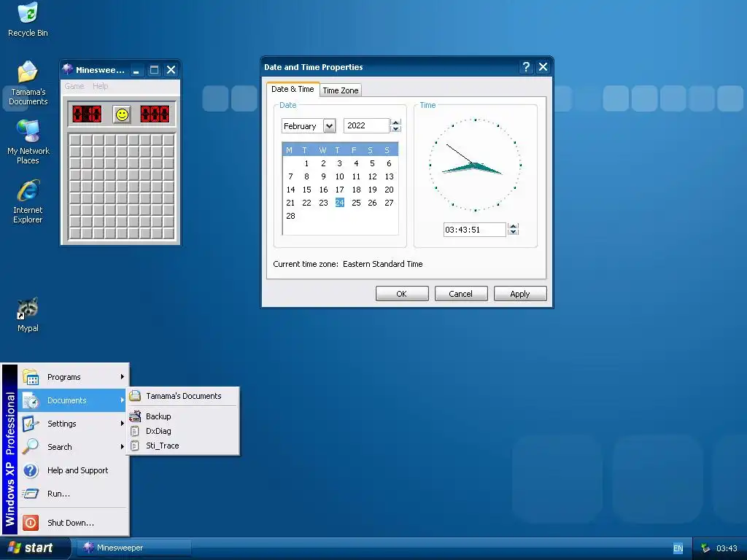Click the Programs icon in Start menu
This screenshot has width=747, height=560.
coord(31,377)
